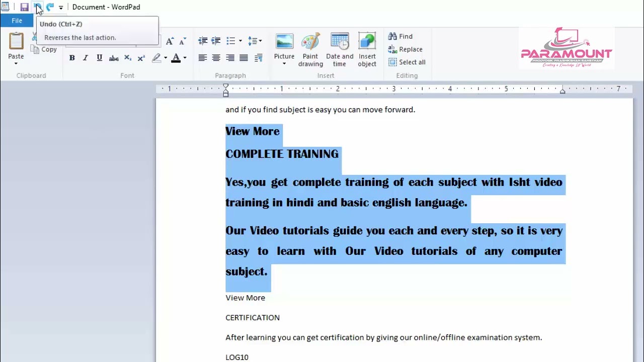Click the Select all button
Viewport: 644px width, 362px height.
pos(407,62)
